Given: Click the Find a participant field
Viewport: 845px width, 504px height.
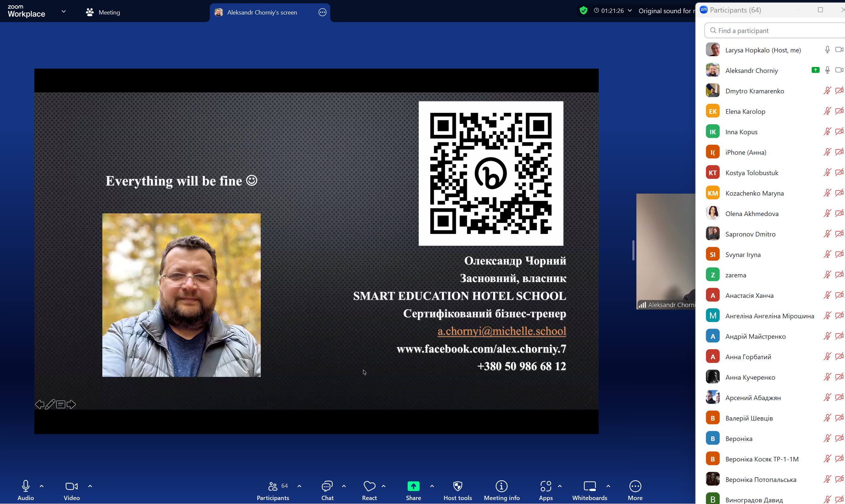Looking at the screenshot, I should point(775,31).
